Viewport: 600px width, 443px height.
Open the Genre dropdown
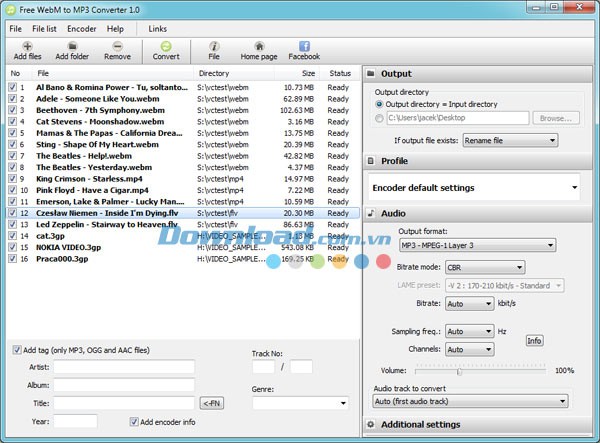(x=300, y=403)
